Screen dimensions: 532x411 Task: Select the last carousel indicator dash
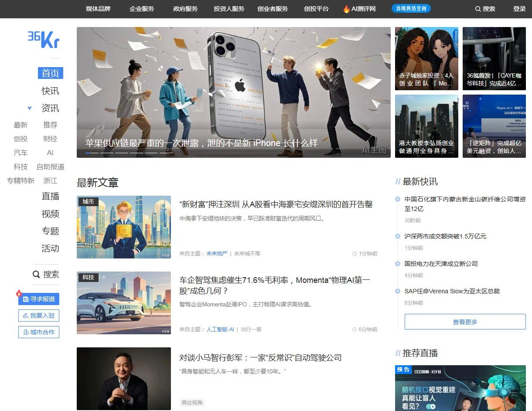click(166, 153)
